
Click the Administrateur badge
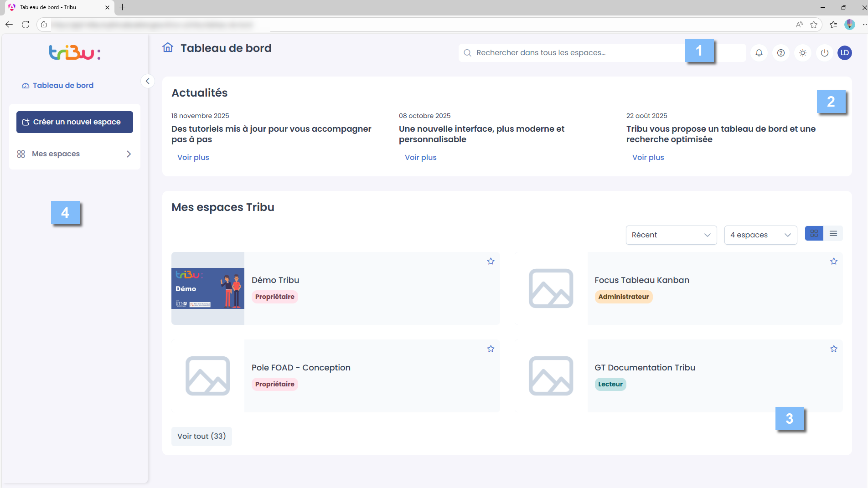[x=623, y=297]
